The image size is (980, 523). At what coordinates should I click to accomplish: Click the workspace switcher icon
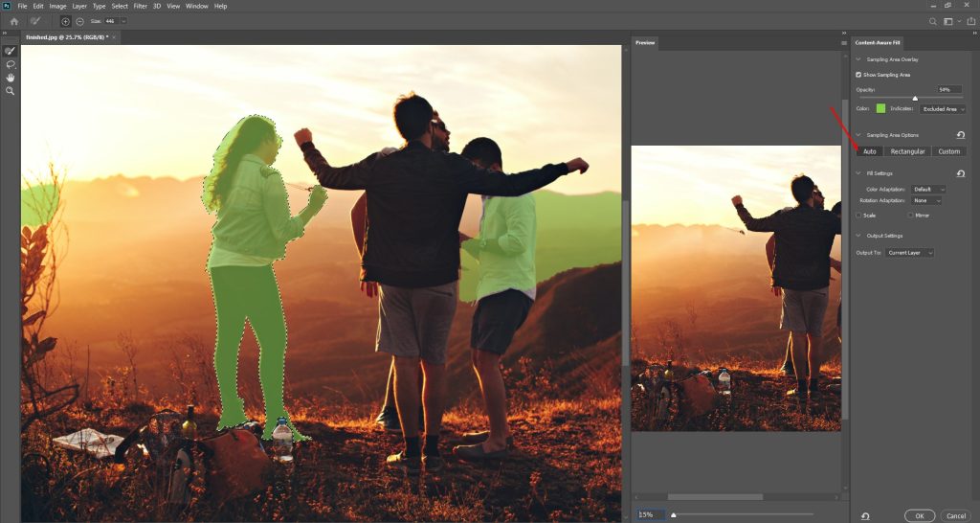click(x=947, y=21)
